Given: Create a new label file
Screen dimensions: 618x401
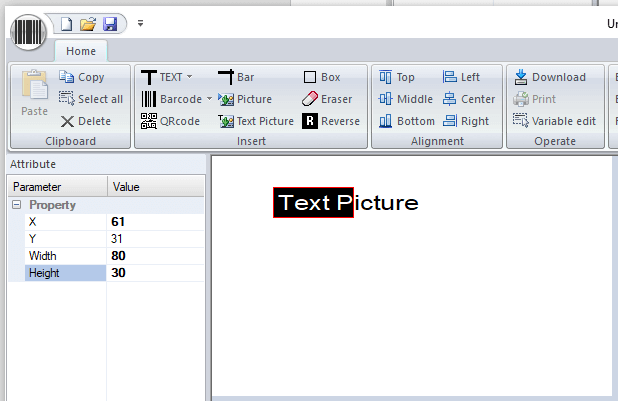Looking at the screenshot, I should click(x=66, y=24).
